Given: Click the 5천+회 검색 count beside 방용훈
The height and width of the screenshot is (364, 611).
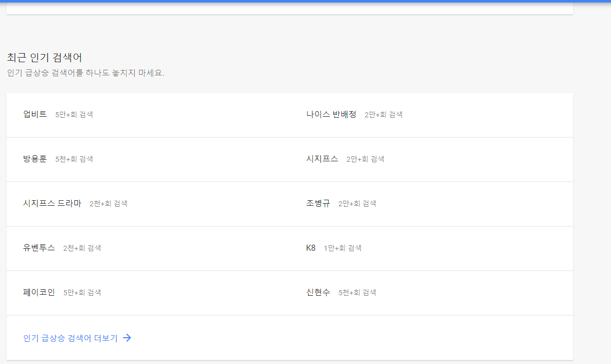Looking at the screenshot, I should coord(74,159).
